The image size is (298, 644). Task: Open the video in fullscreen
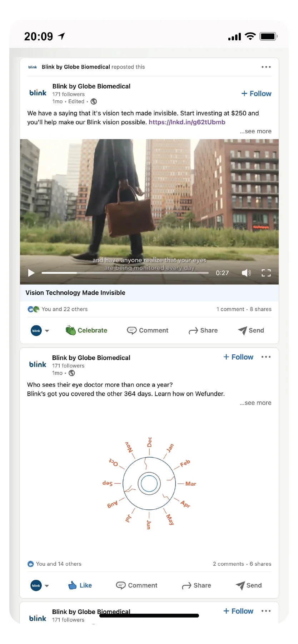point(266,273)
